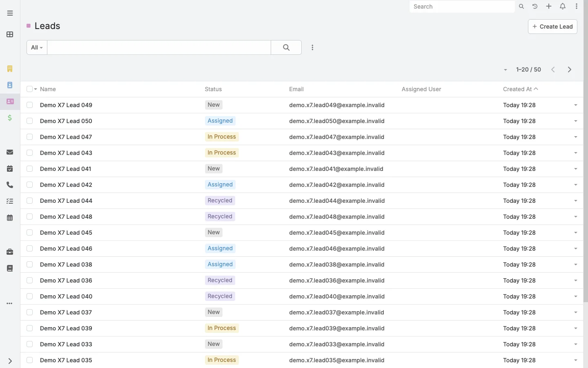The image size is (588, 368).
Task: Select checkbox for Demo X7 Lead 047
Action: [29, 137]
